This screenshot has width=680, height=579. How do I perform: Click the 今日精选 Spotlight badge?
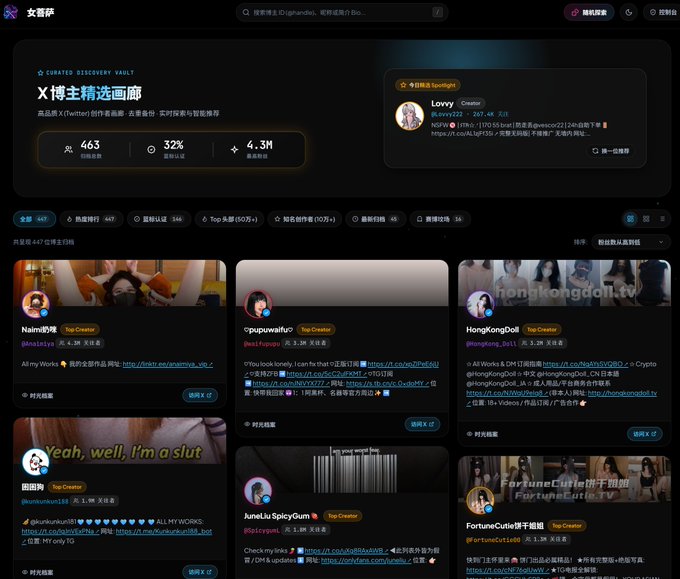pyautogui.click(x=428, y=85)
